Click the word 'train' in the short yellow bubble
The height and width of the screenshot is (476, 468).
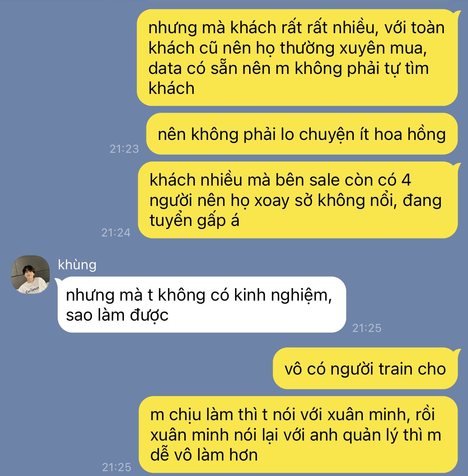[x=396, y=369]
